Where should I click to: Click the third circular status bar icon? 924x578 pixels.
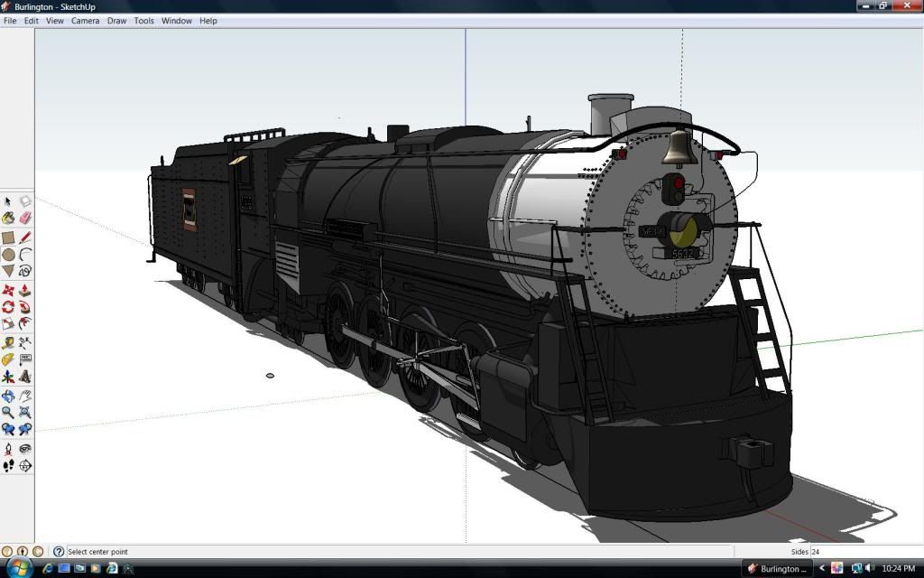click(38, 552)
